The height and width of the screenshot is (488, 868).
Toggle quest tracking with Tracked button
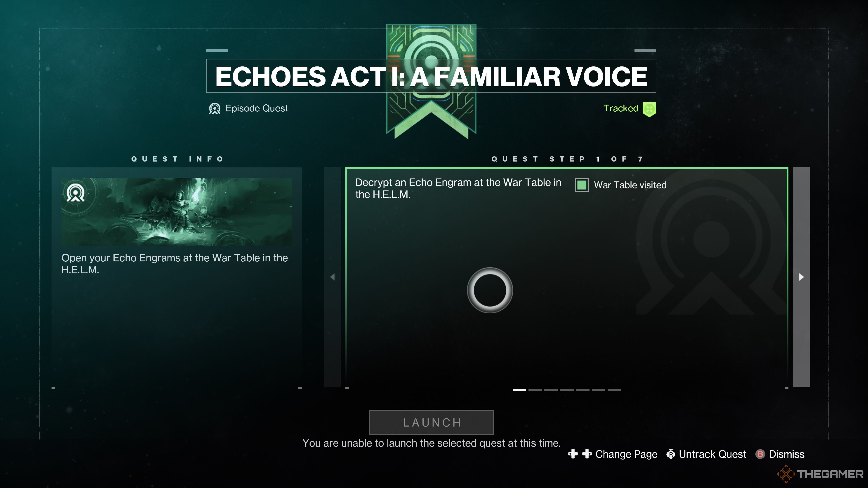(x=629, y=108)
